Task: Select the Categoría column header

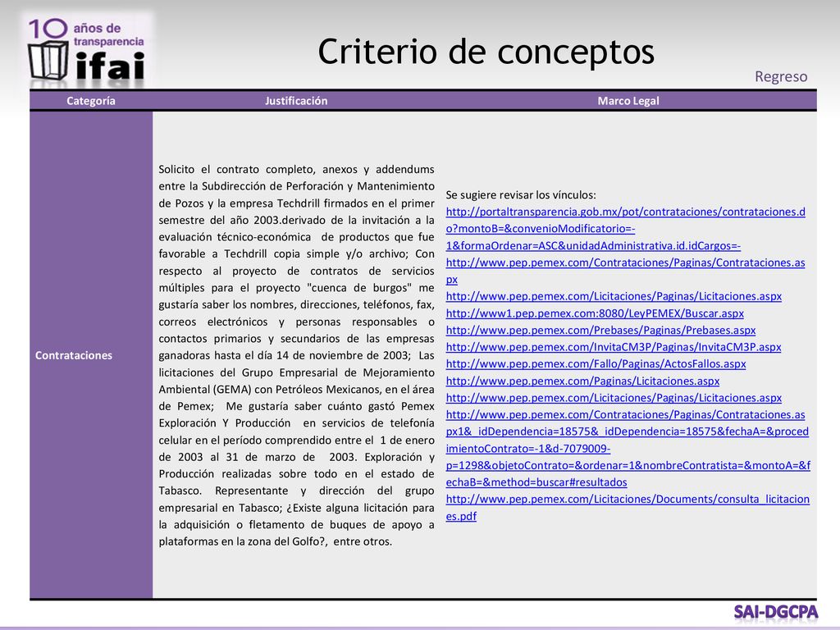Action: coord(91,101)
